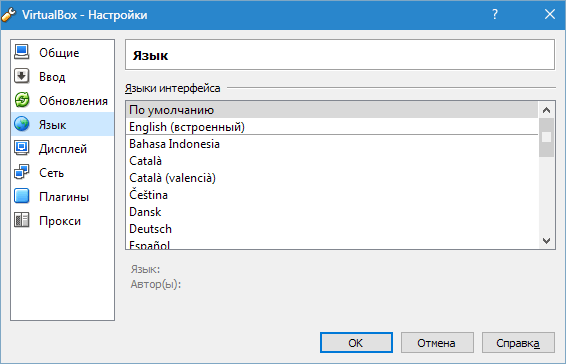Select Deutsch in the language list
The image size is (566, 364).
pos(332,229)
